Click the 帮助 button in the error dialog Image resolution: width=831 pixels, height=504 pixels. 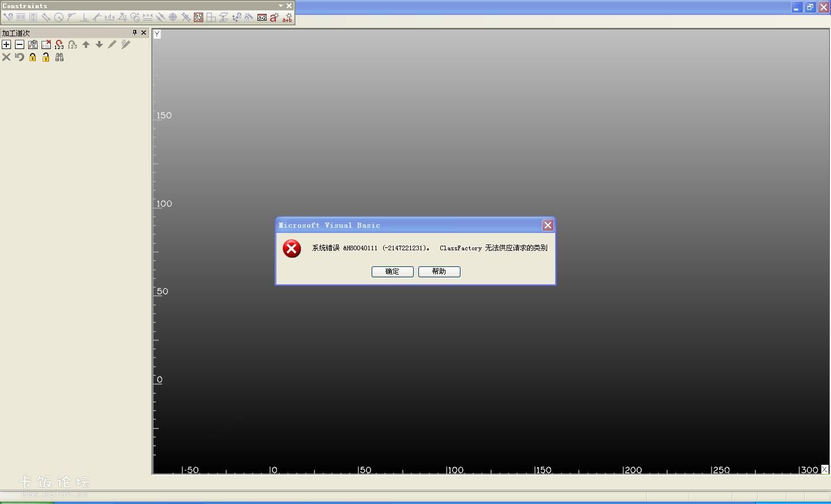click(x=439, y=272)
